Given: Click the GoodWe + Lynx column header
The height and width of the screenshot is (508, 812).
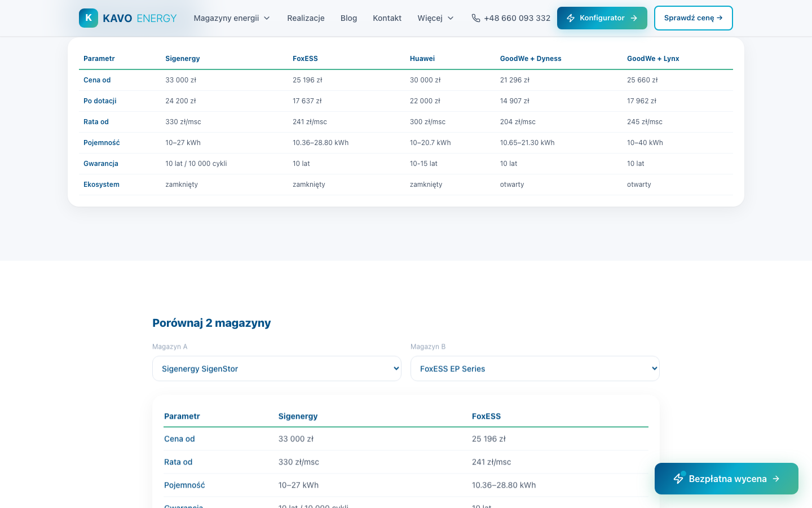Looking at the screenshot, I should pos(653,59).
